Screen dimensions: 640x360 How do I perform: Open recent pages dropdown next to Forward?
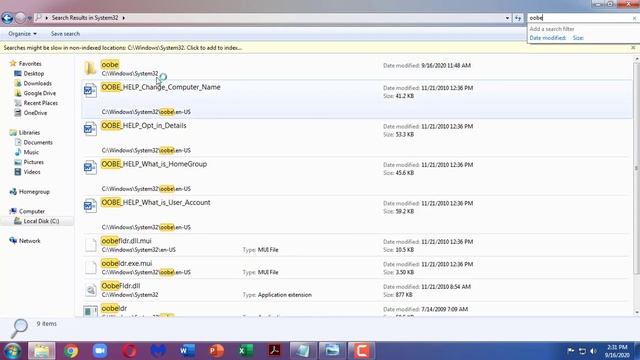(x=29, y=18)
